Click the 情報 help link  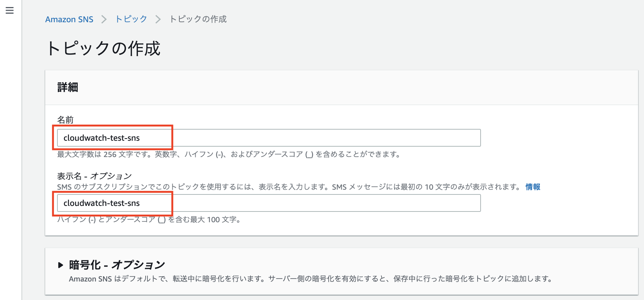pos(532,187)
